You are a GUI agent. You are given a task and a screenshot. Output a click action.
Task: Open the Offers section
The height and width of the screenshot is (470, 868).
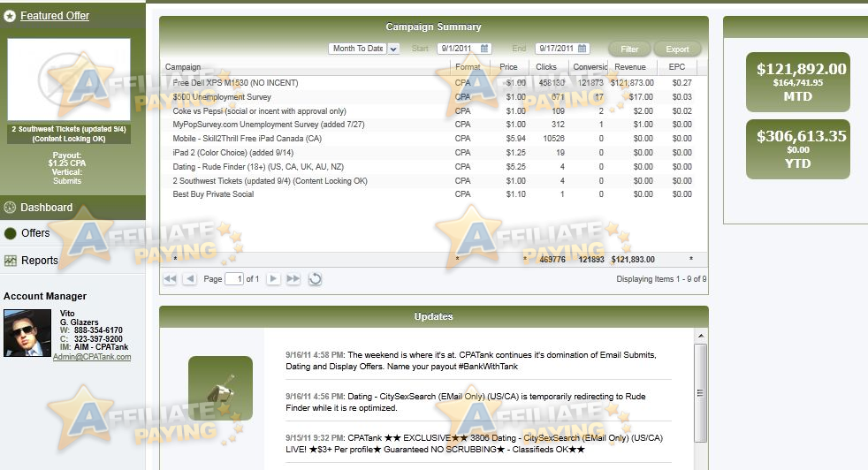(35, 233)
